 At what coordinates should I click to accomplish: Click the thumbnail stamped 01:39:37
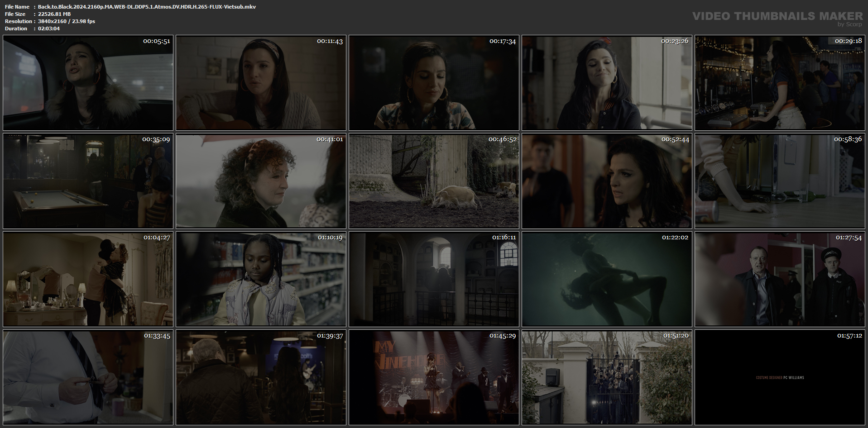click(261, 377)
